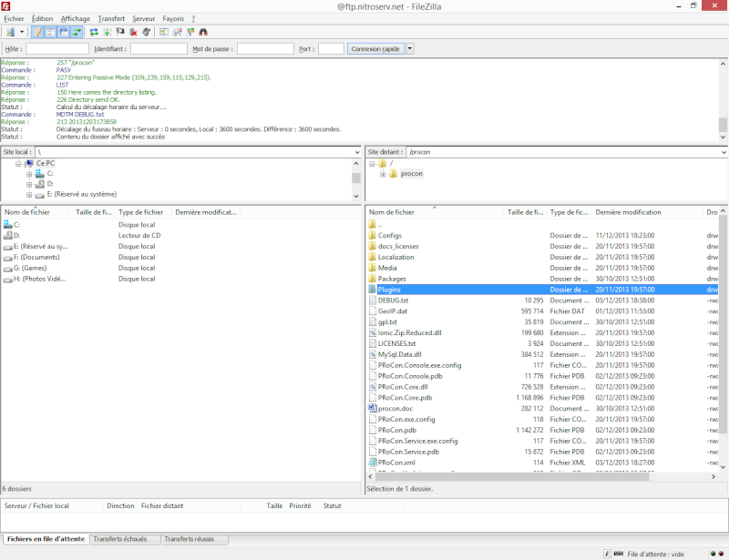Viewport: 729px width, 560px height.
Task: Click the magnifier filter toolbar icon
Action: point(177,32)
